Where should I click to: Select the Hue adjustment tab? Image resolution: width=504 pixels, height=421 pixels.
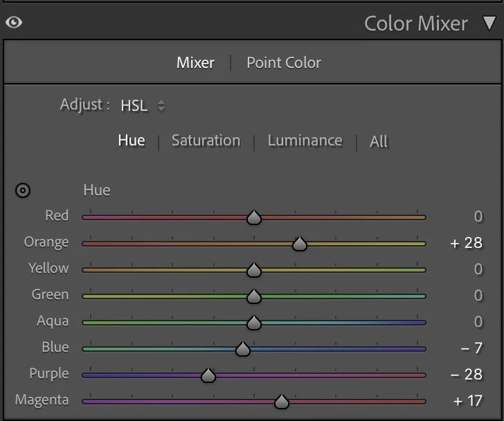tap(132, 141)
